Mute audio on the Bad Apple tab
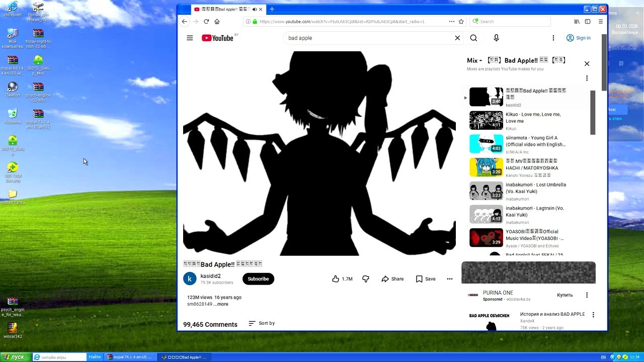The width and height of the screenshot is (644, 362). click(255, 9)
